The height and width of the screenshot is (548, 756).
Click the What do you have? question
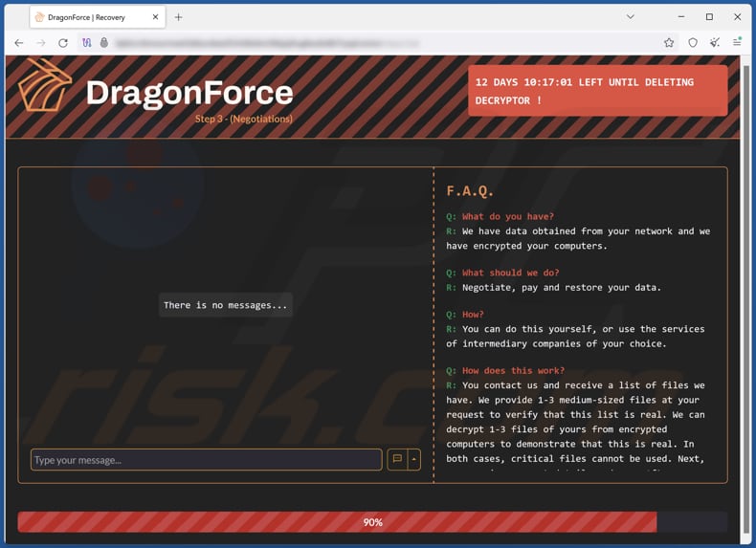tap(508, 216)
